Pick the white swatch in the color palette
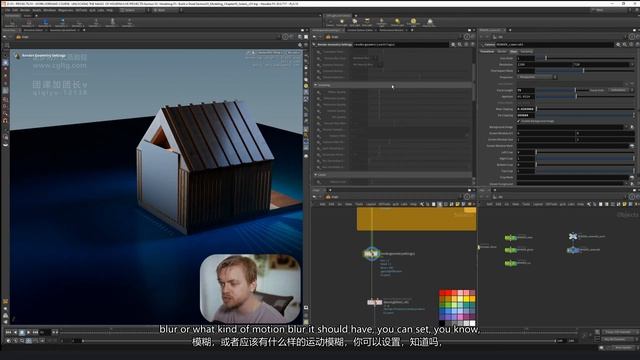This screenshot has width=640, height=360. pyautogui.click(x=472, y=323)
